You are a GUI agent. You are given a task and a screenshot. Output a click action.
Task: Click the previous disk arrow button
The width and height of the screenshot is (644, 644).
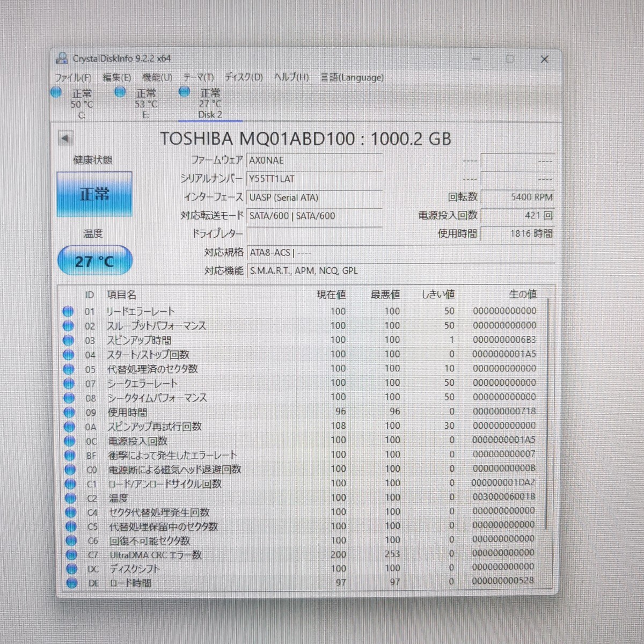65,138
